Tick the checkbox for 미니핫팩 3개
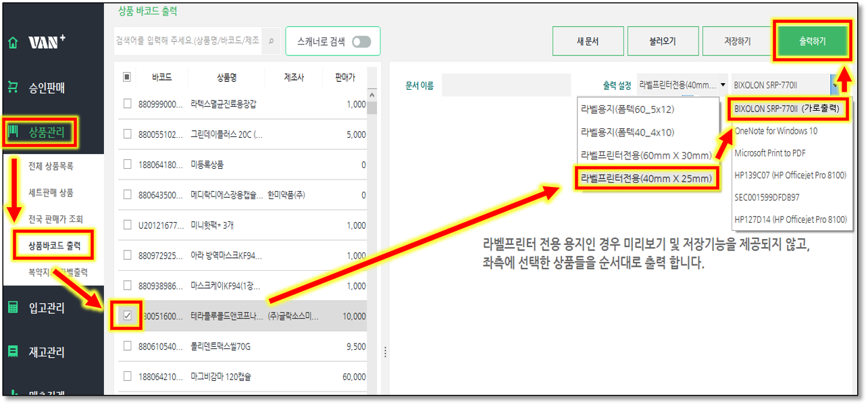 (x=127, y=225)
